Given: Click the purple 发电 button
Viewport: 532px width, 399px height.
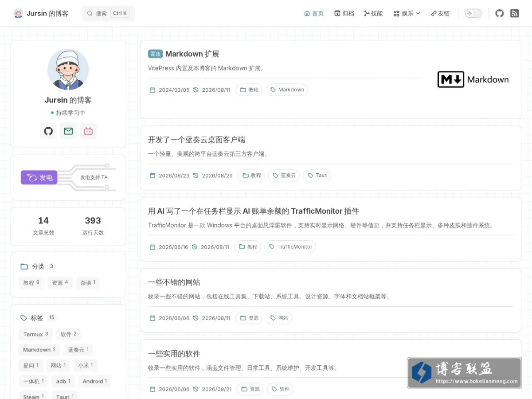Looking at the screenshot, I should pos(39,177).
